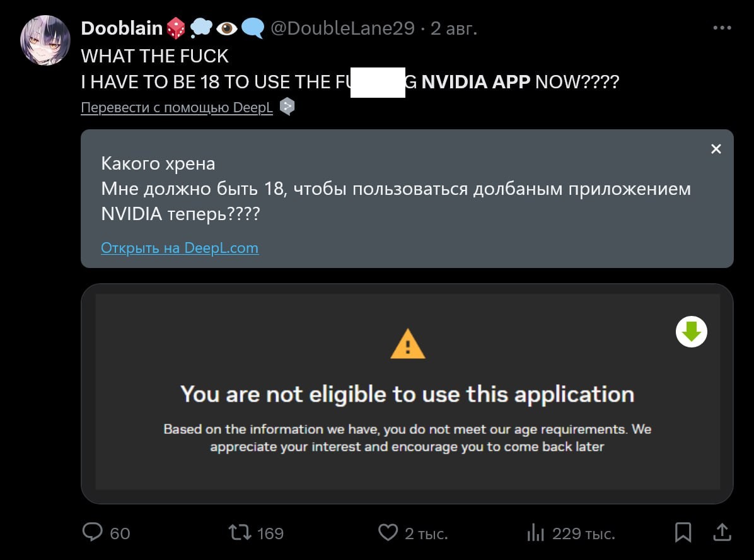Click the translated Russian text
The image size is (754, 560).
point(396,189)
